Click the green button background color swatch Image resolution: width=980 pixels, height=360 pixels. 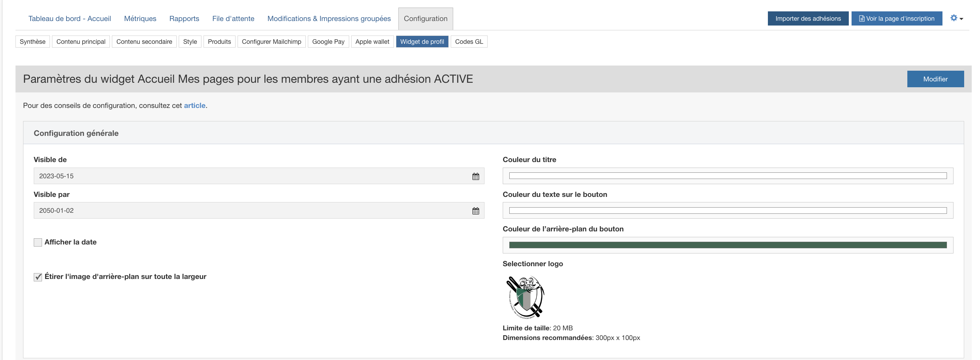point(727,245)
